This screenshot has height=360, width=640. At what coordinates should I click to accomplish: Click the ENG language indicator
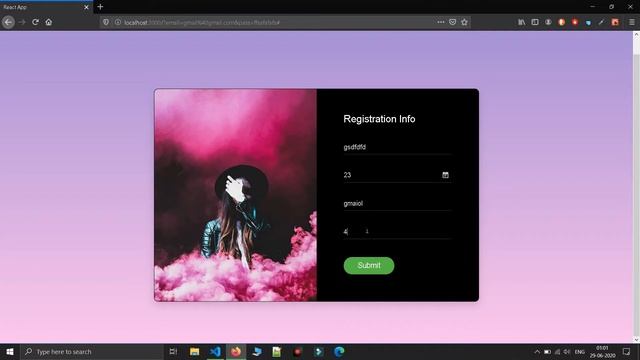coord(580,351)
